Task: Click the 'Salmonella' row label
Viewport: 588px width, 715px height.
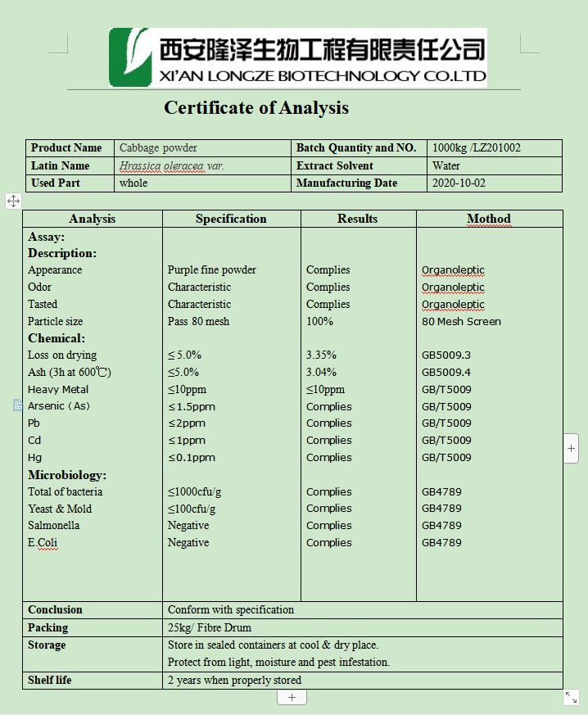Action: 54,525
